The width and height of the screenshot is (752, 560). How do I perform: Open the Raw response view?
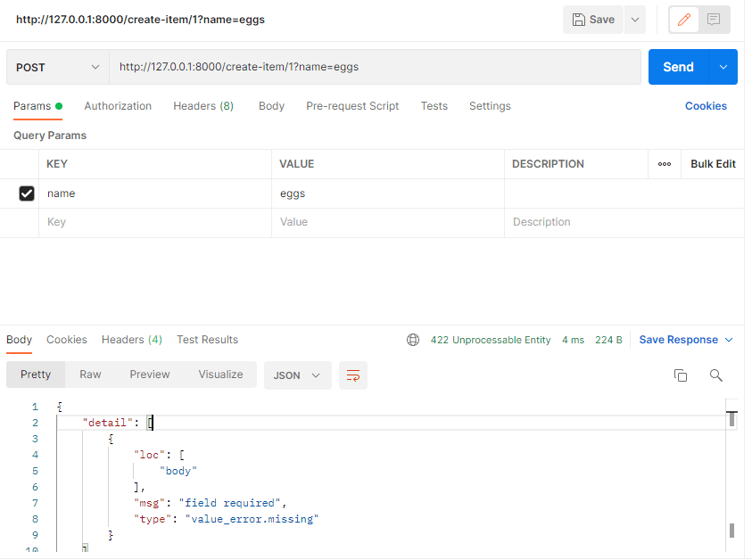[x=90, y=375]
